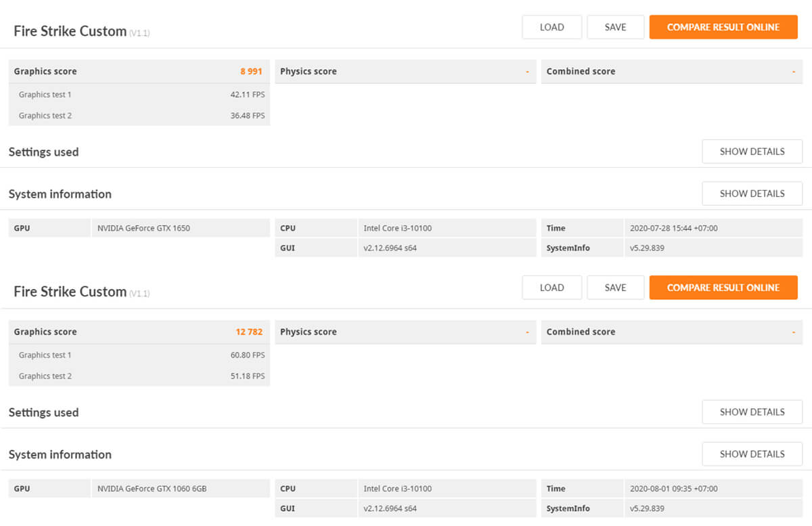Click the Graphics test 1 row showing 60.80 FPS
Viewport: 812px width, 526px height.
tap(139, 355)
